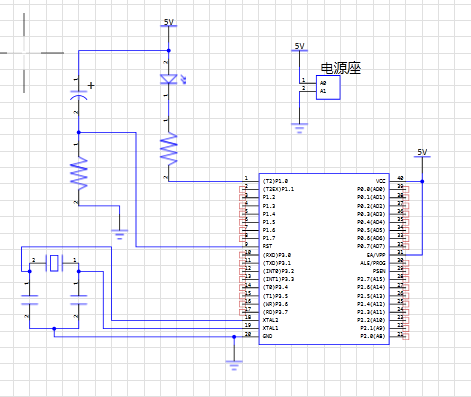Viewport: 471px width, 397px height.
Task: Select the left crystal load capacitor
Action: tap(30, 300)
